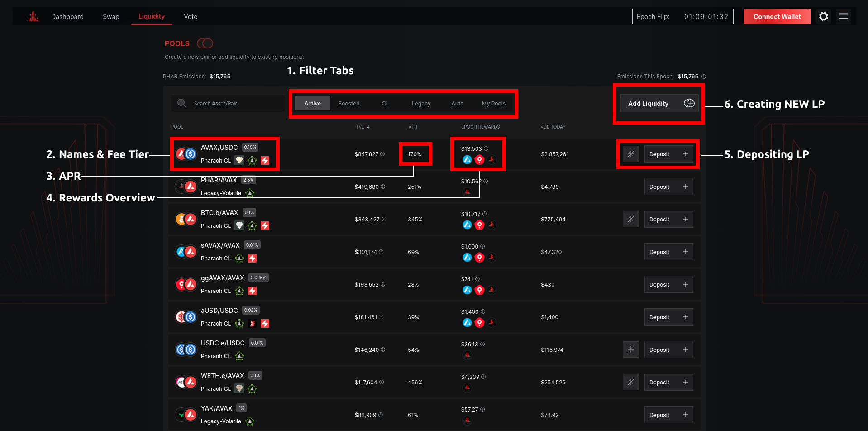Deposit into the aUSD/USDC pool
Viewport: 868px width, 431px height.
pyautogui.click(x=669, y=317)
